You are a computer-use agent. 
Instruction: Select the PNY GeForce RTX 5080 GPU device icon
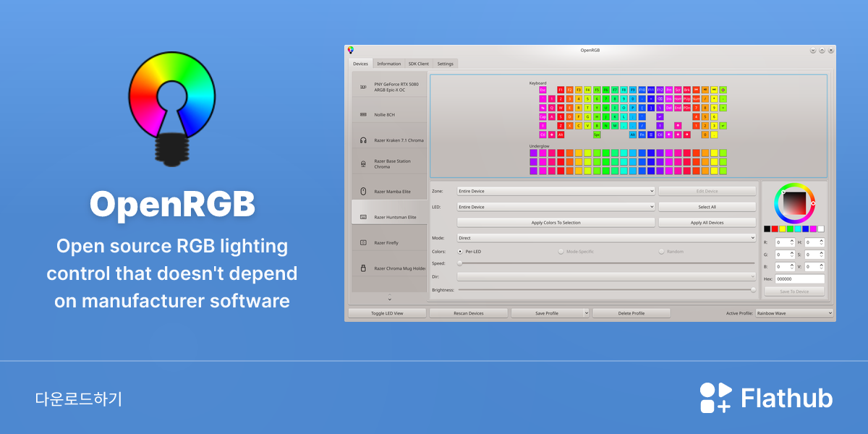pos(363,87)
